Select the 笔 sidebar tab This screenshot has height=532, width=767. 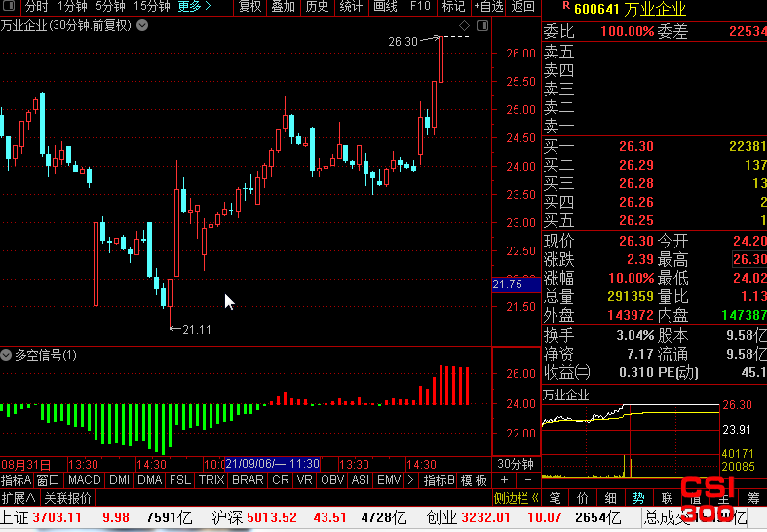coord(555,498)
